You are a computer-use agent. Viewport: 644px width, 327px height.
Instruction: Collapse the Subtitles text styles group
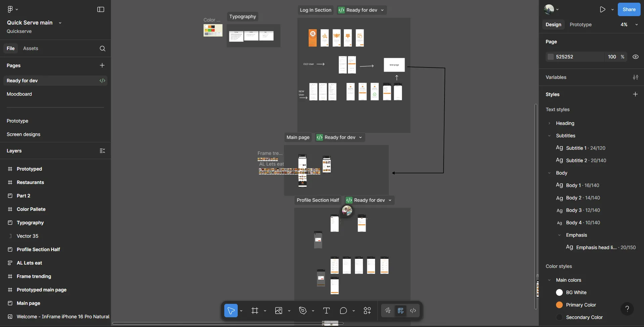549,136
